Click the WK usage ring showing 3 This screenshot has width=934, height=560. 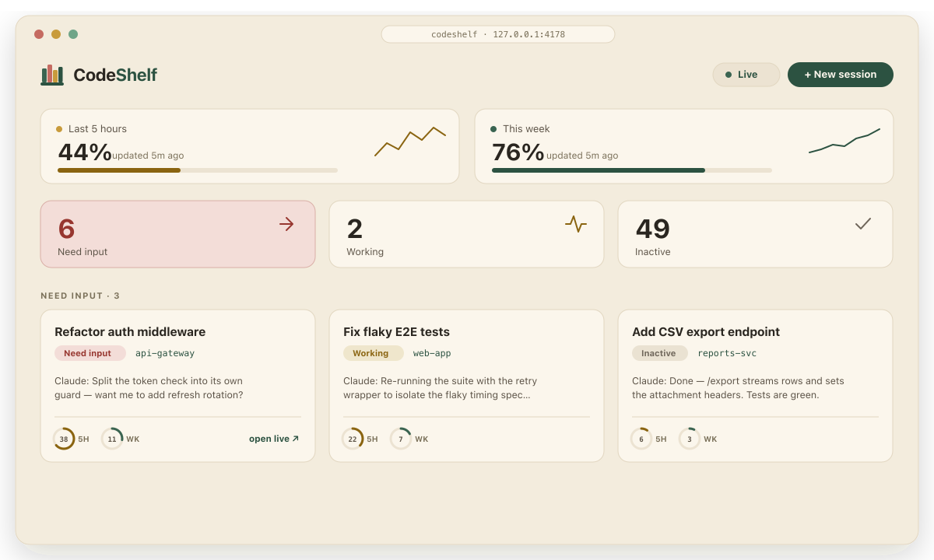(x=690, y=439)
